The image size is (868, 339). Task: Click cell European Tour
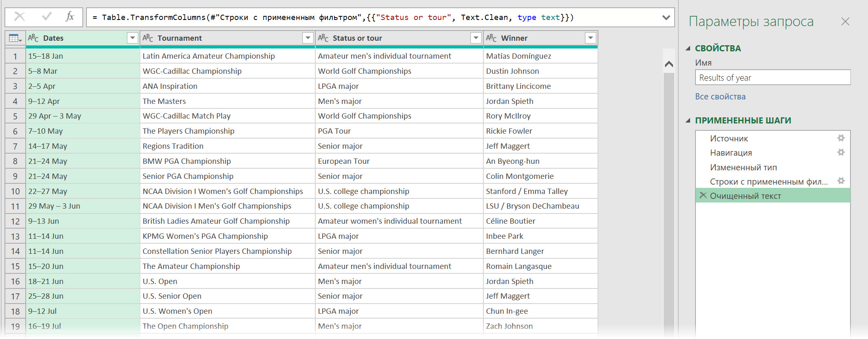(x=399, y=161)
